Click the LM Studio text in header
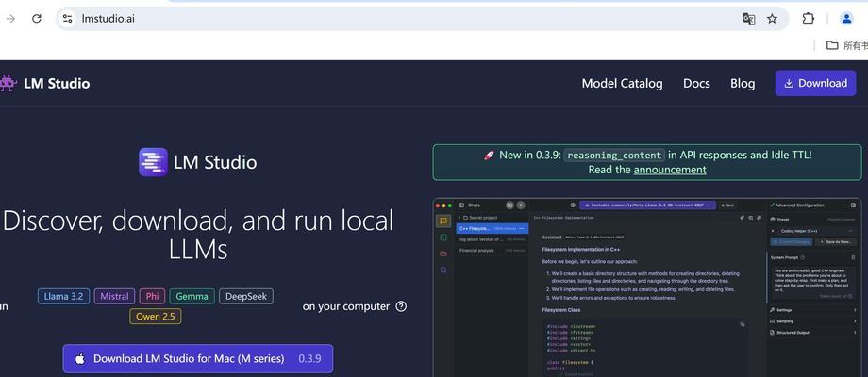The width and height of the screenshot is (868, 377). point(57,84)
